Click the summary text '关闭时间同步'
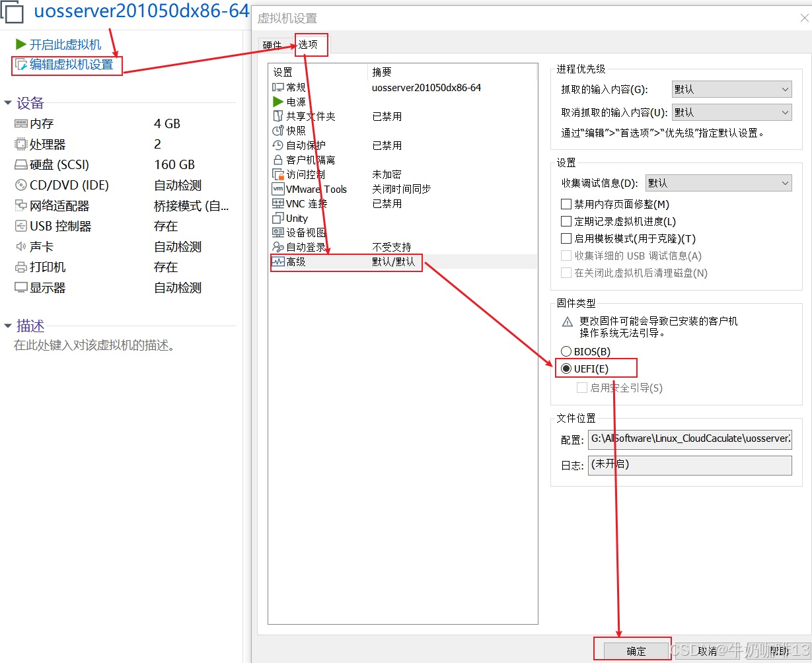Viewport: 812px width, 663px height. coord(401,189)
